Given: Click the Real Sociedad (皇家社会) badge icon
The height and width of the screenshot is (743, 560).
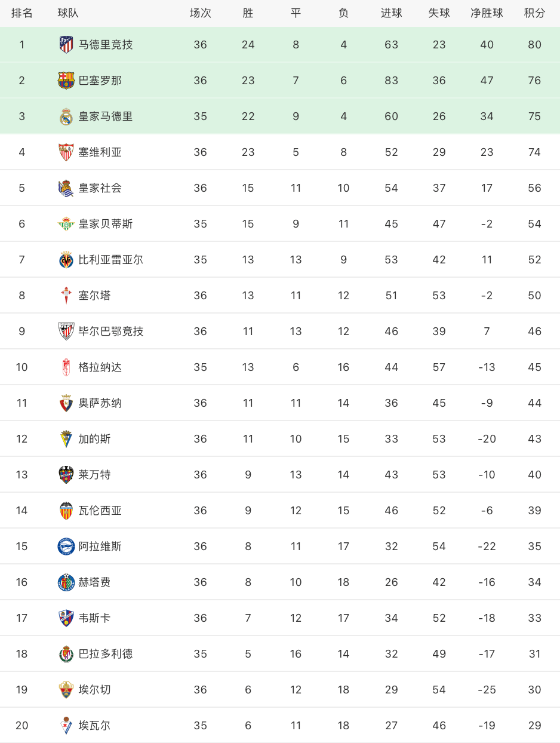Looking at the screenshot, I should point(66,188).
